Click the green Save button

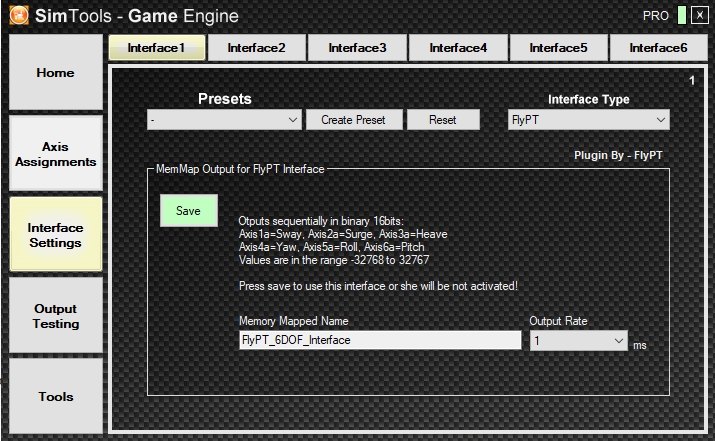click(x=188, y=211)
